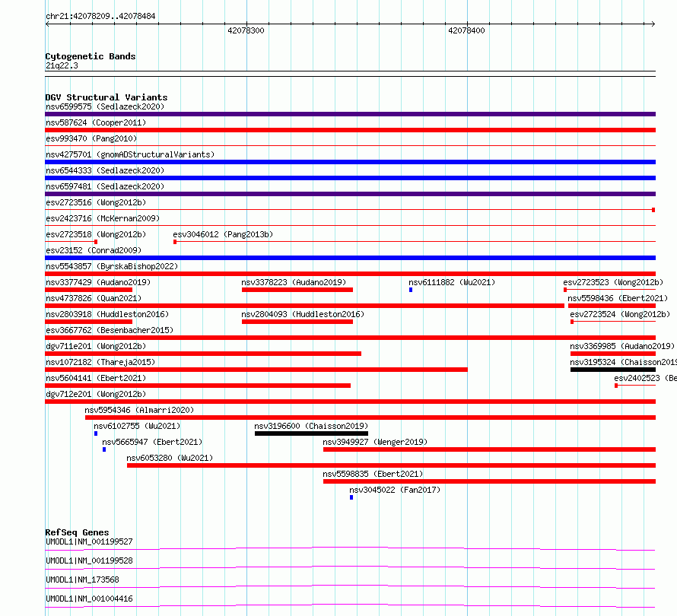Select nsv3949927 (Wenger2019) label

(375, 442)
